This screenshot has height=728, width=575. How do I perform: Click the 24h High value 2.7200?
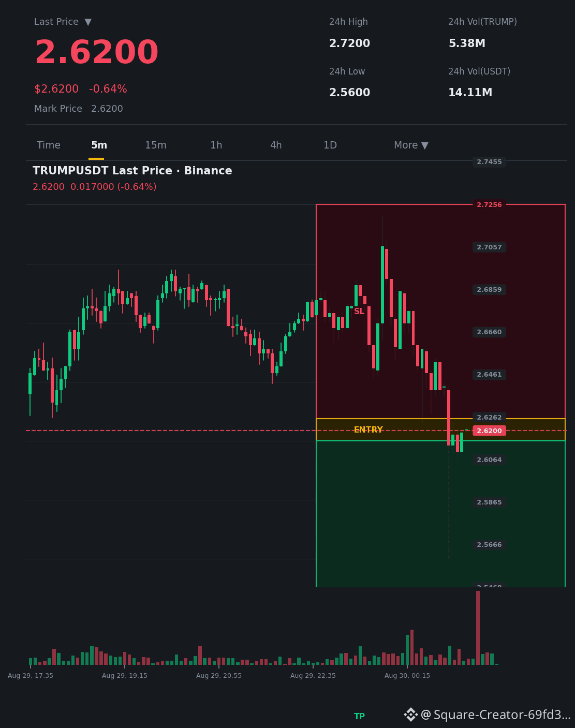pyautogui.click(x=350, y=43)
